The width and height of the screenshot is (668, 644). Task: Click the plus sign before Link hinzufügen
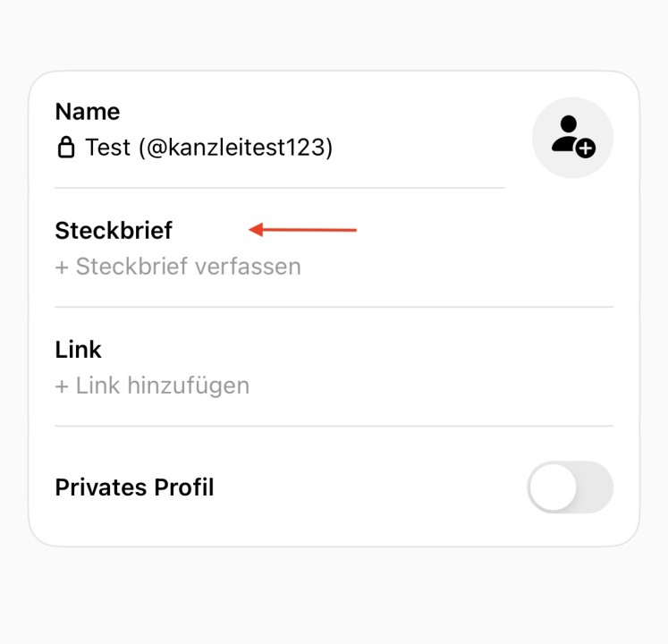[x=62, y=386]
